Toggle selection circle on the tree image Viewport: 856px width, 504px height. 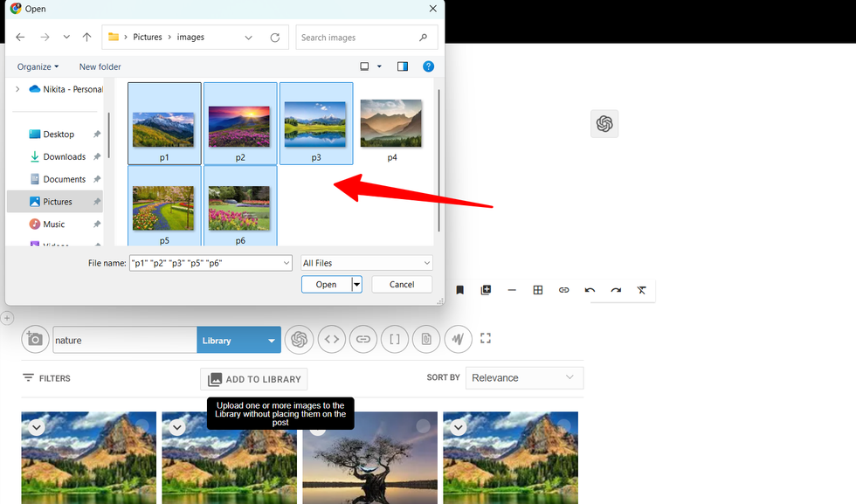(x=423, y=425)
